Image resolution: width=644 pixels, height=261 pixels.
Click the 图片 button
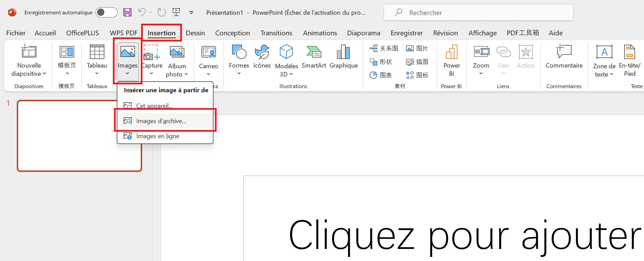click(417, 48)
